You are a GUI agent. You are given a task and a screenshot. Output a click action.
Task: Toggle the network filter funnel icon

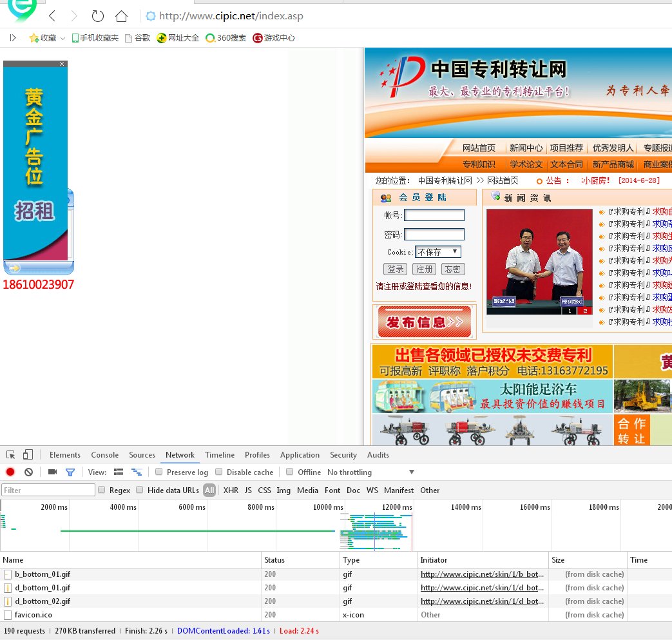click(70, 472)
